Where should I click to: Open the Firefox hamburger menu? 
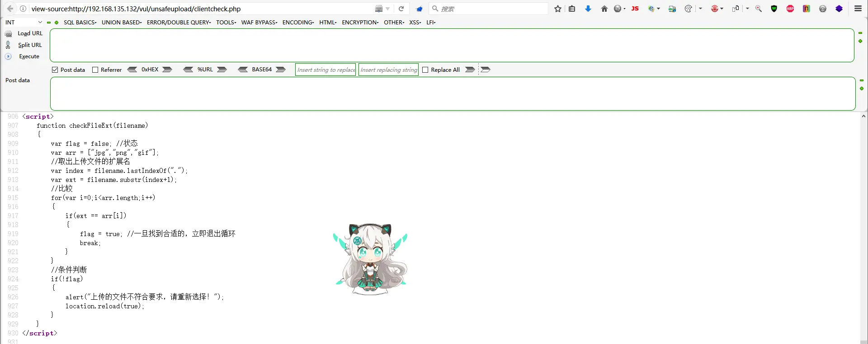(x=858, y=9)
